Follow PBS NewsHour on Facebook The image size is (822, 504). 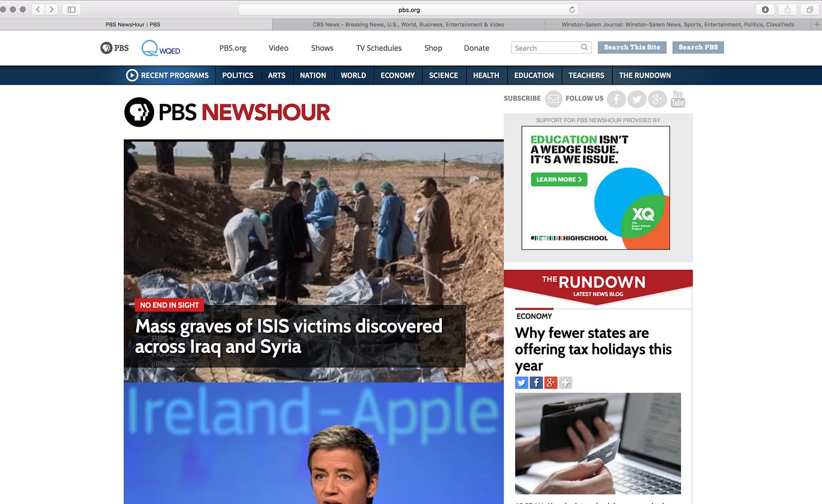(x=616, y=99)
